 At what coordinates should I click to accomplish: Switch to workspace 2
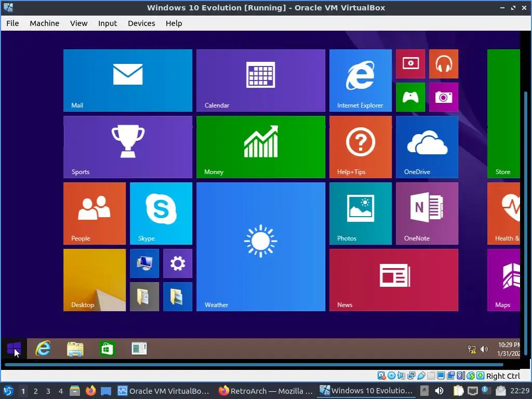(x=36, y=391)
